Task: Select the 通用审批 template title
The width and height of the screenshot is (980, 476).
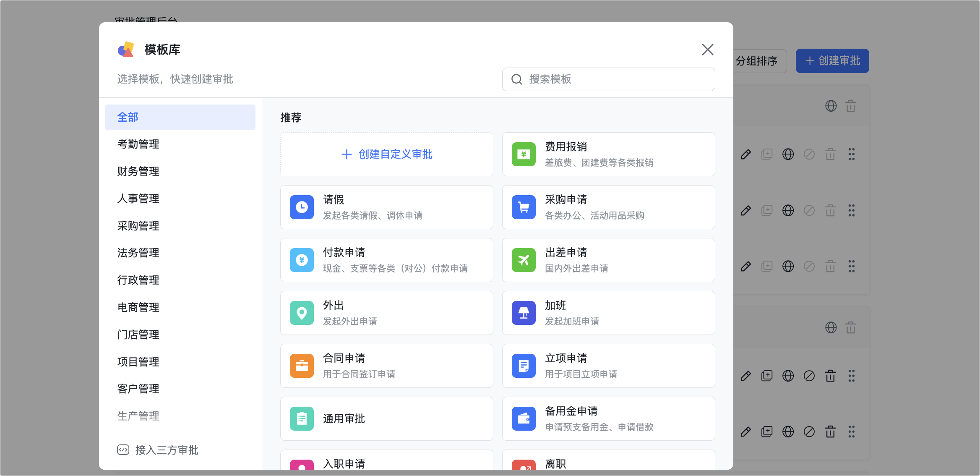Action: pyautogui.click(x=344, y=418)
